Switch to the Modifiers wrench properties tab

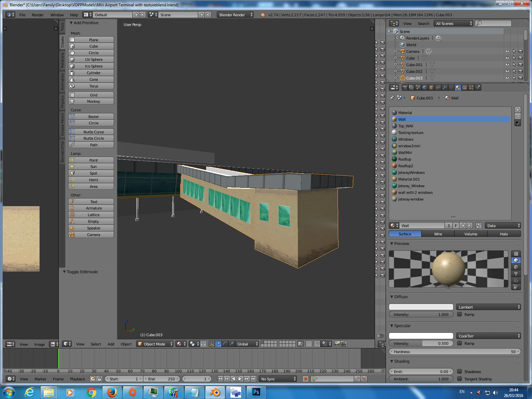pos(445,87)
